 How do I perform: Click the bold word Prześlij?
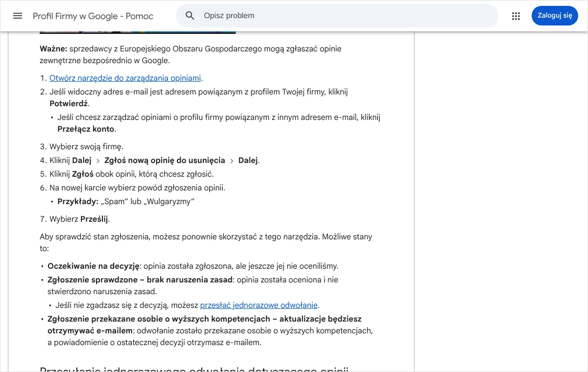[94, 219]
